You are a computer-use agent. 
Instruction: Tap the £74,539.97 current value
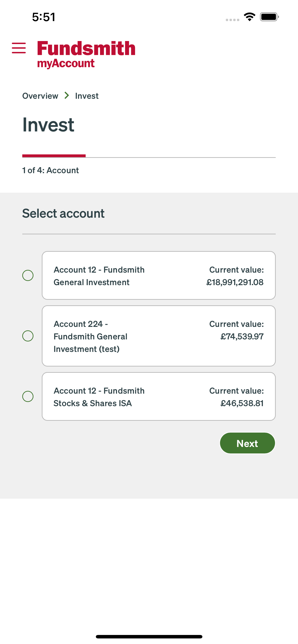pyautogui.click(x=242, y=337)
